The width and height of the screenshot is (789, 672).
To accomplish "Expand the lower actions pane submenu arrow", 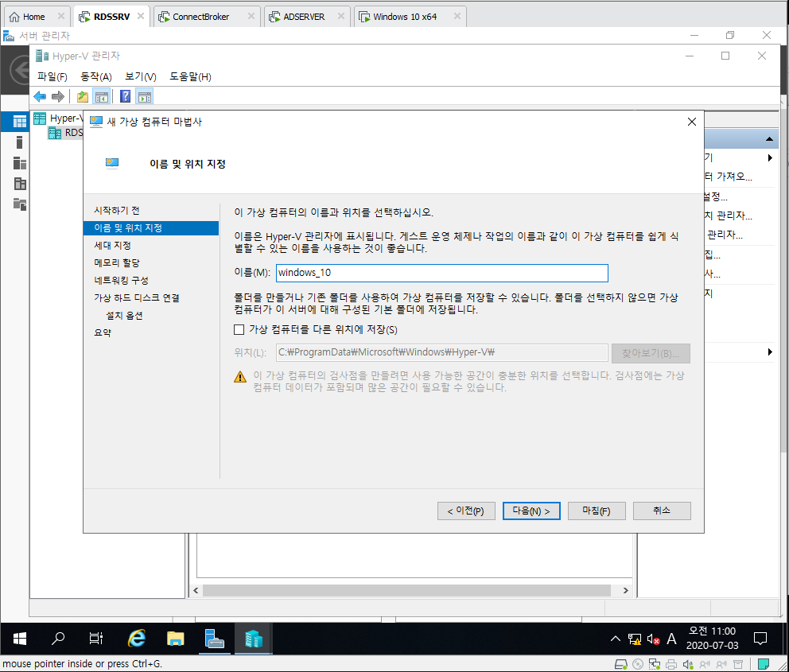I will coord(770,352).
